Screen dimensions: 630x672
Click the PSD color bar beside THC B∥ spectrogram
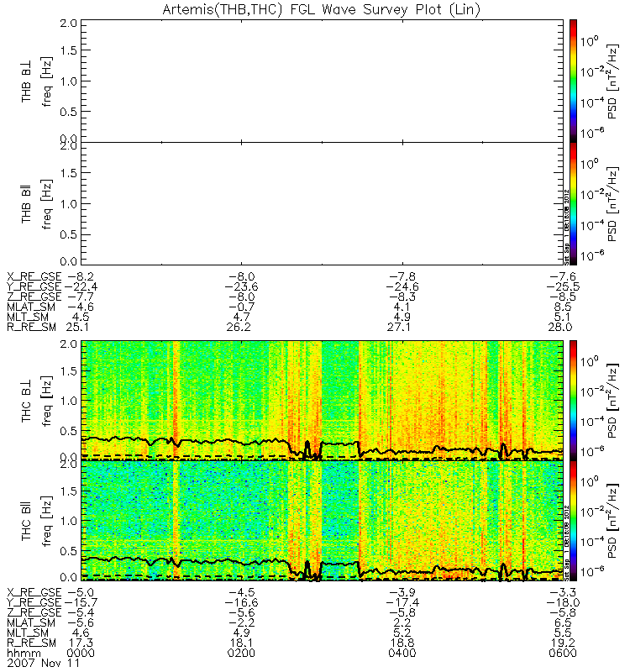pos(573,521)
